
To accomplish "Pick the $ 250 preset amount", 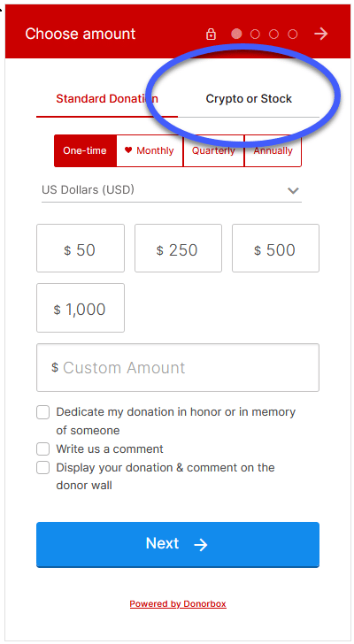I will (178, 248).
